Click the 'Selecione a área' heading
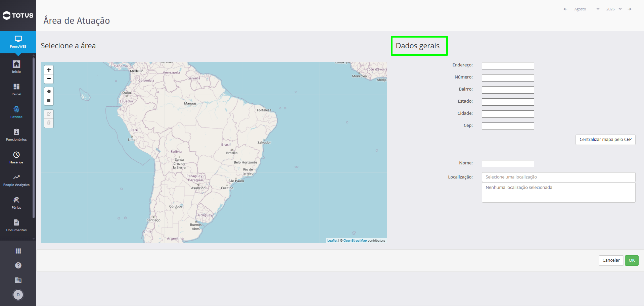644x306 pixels. point(68,46)
